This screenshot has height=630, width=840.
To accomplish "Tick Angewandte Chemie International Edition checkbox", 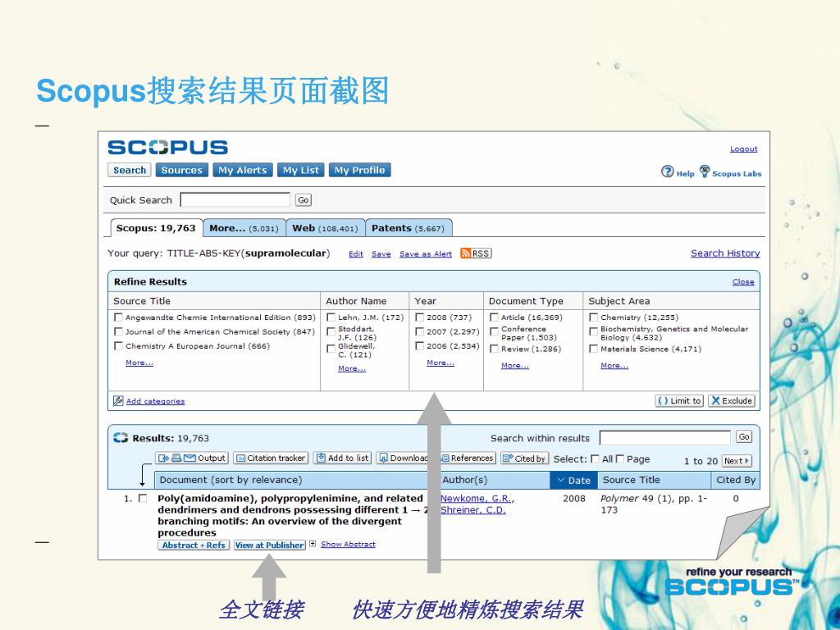I will pyautogui.click(x=118, y=317).
